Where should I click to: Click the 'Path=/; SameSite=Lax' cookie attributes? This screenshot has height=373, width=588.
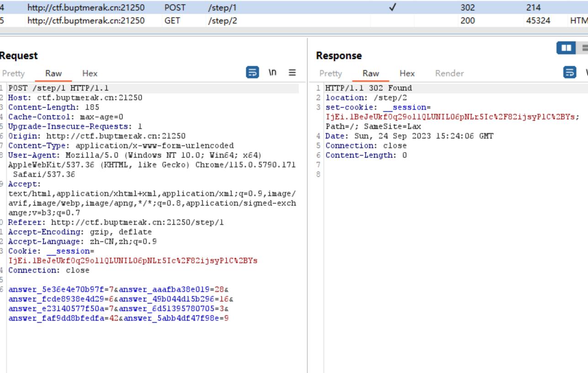click(373, 126)
